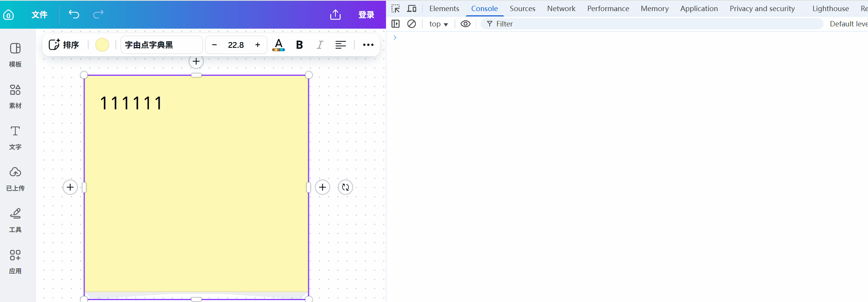Switch to Privacy and security tab
This screenshot has height=302, width=868.
[762, 8]
